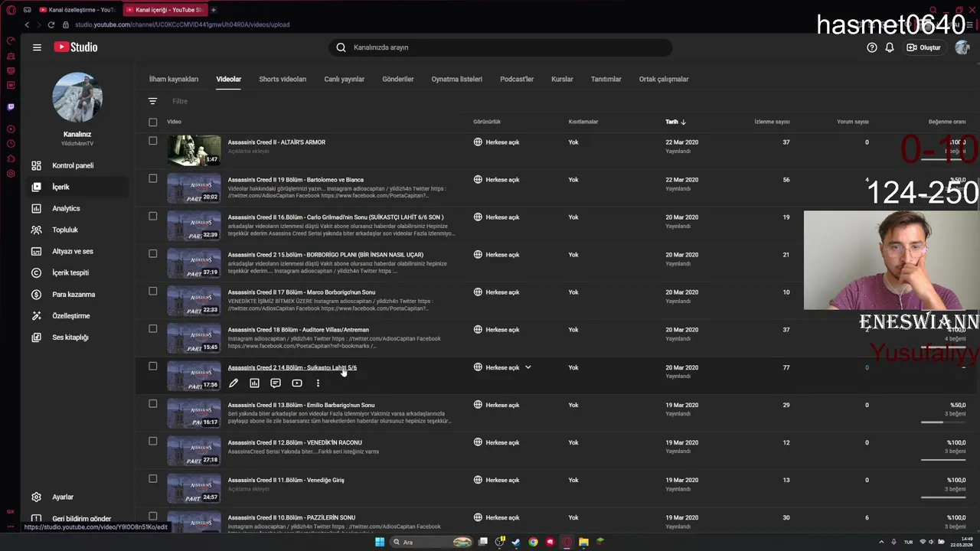
Task: Click the filter lines icon
Action: point(153,101)
